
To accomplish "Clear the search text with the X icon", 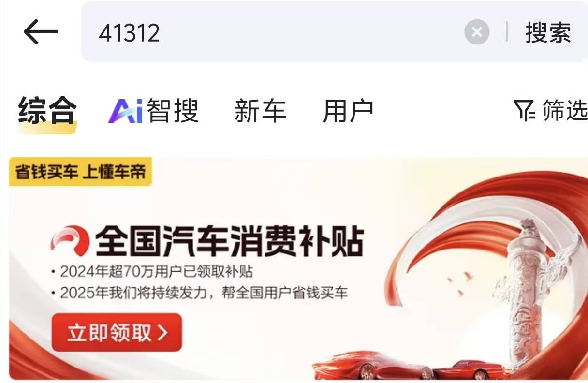I will (x=477, y=32).
